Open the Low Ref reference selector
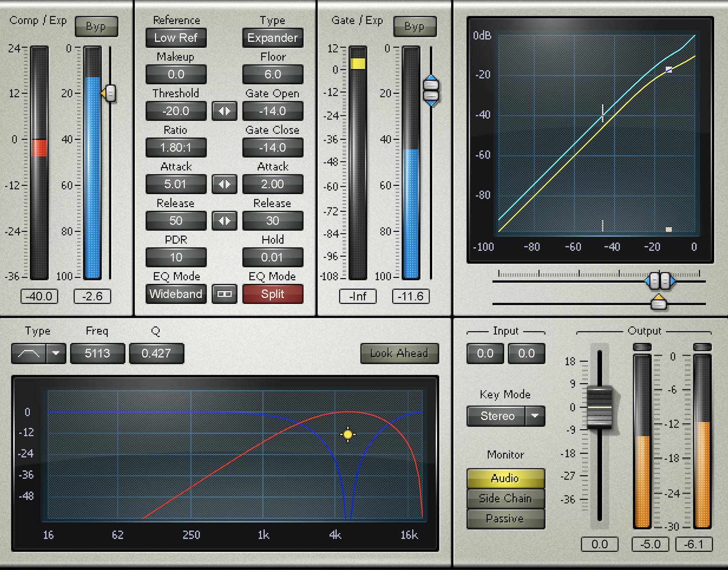 (176, 38)
